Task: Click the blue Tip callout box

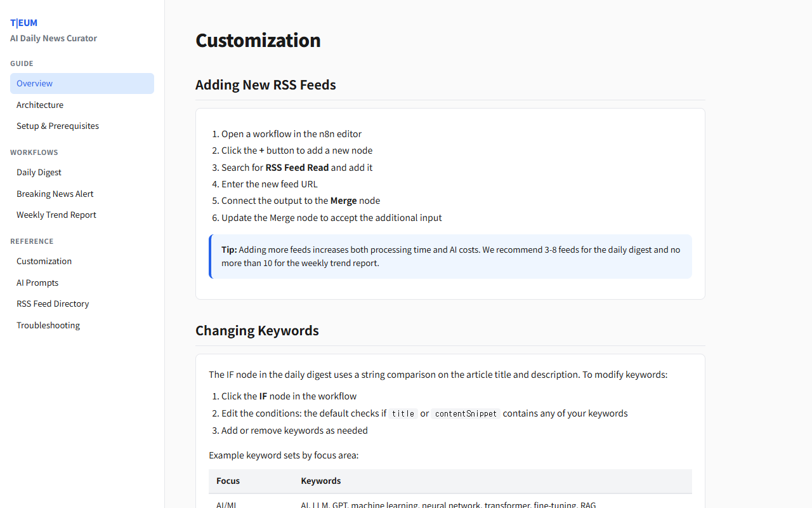Action: click(450, 257)
